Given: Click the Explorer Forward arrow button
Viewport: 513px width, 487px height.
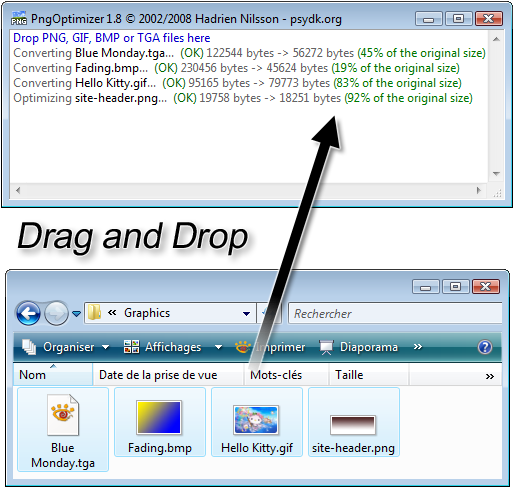Looking at the screenshot, I should 56,313.
